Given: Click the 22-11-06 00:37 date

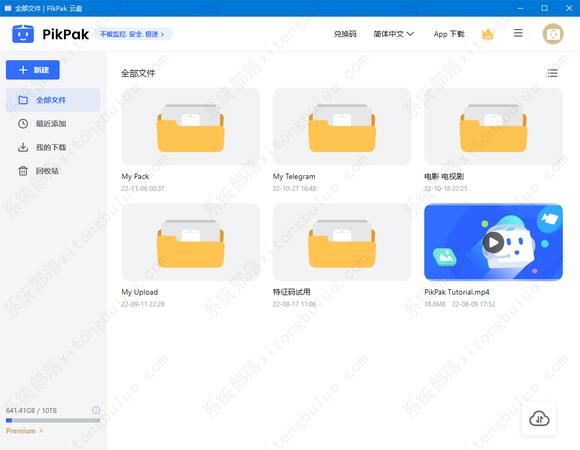Looking at the screenshot, I should (143, 189).
